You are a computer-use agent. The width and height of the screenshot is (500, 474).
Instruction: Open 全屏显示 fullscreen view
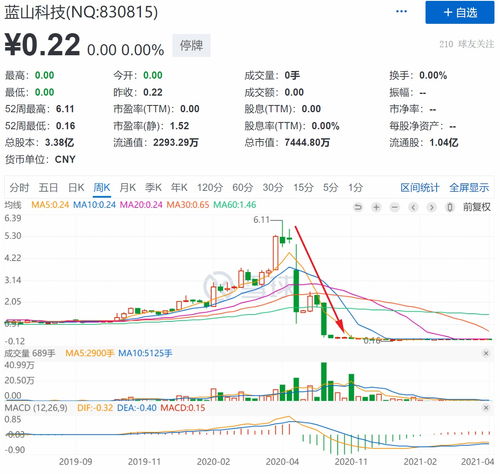[469, 188]
